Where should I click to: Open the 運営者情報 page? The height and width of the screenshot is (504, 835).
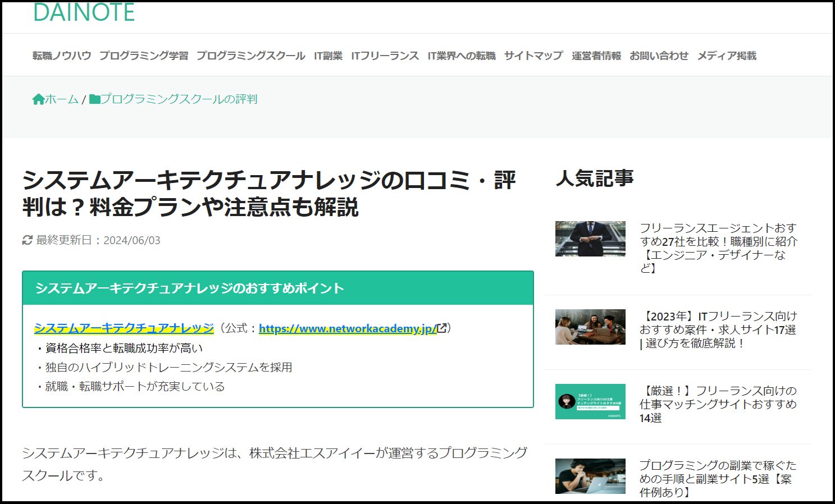(x=596, y=56)
